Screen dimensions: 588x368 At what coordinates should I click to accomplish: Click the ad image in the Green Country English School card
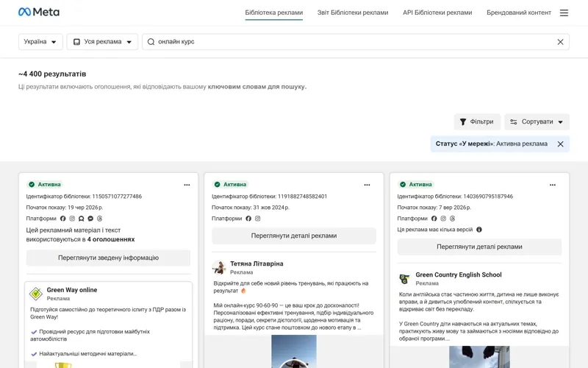(x=480, y=357)
